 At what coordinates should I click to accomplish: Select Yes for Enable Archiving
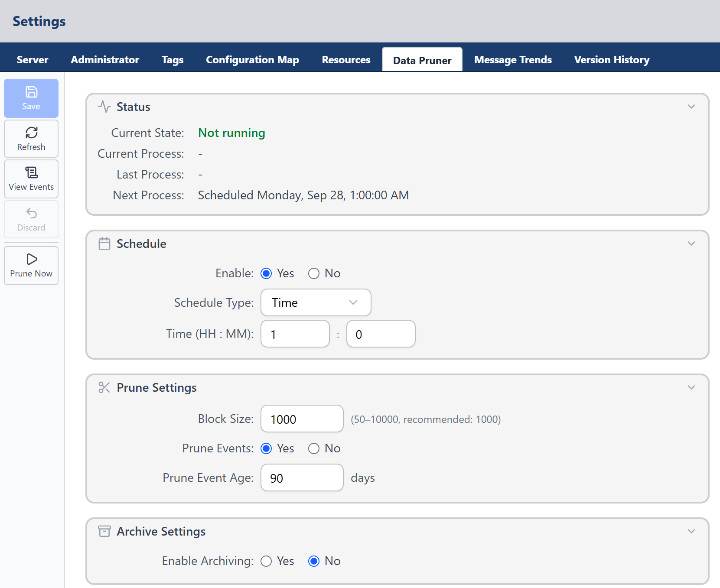[266, 561]
